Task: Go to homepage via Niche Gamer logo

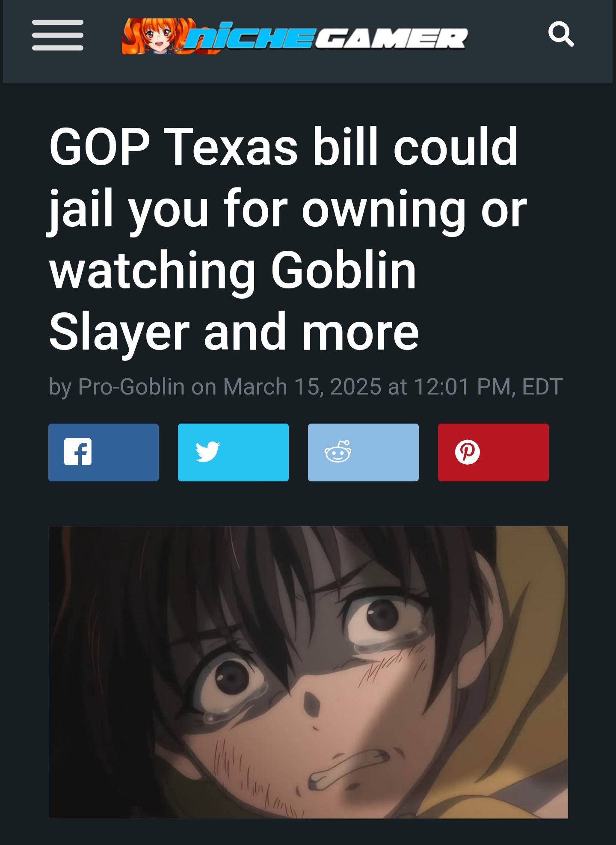Action: coord(295,37)
